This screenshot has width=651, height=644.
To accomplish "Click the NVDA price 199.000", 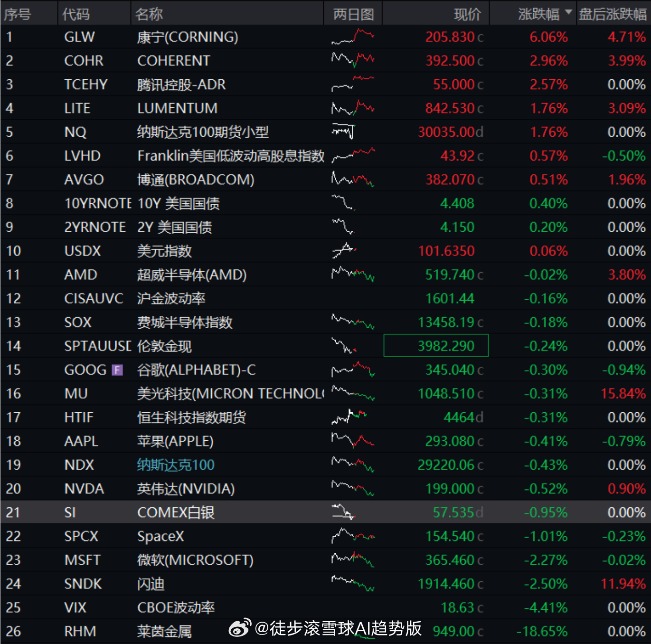I will coord(450,489).
